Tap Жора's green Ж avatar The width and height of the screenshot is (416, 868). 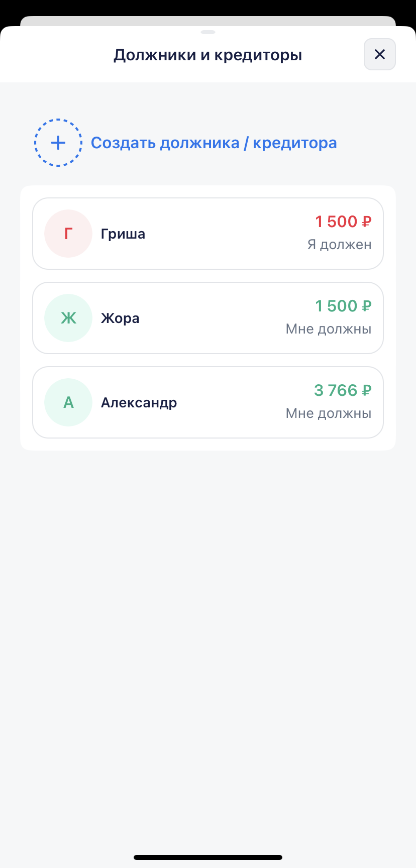[68, 318]
